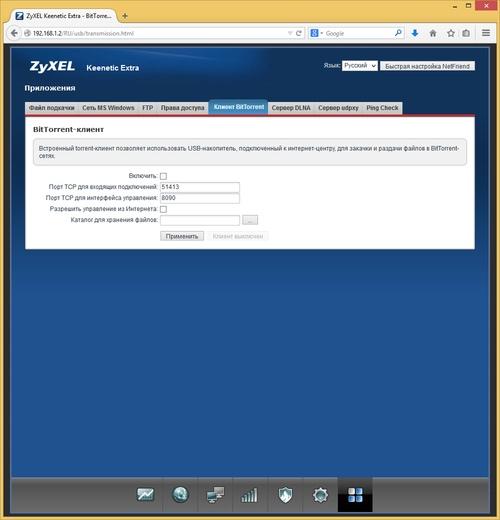Switch to the Сервер DLNA tab
The width and height of the screenshot is (500, 520).
click(x=291, y=108)
